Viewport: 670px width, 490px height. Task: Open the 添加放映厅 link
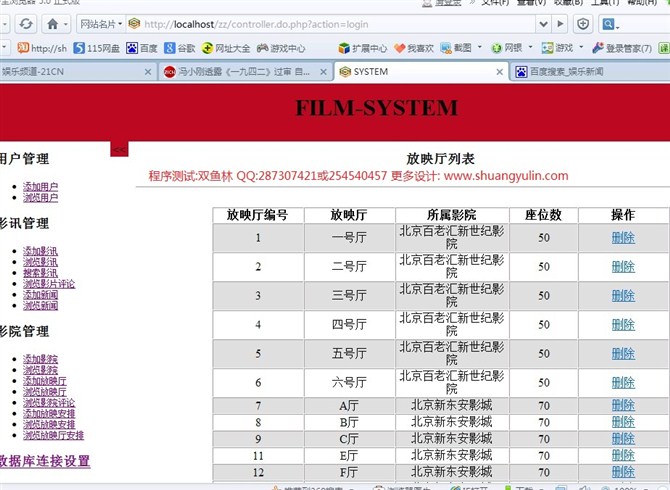click(45, 381)
